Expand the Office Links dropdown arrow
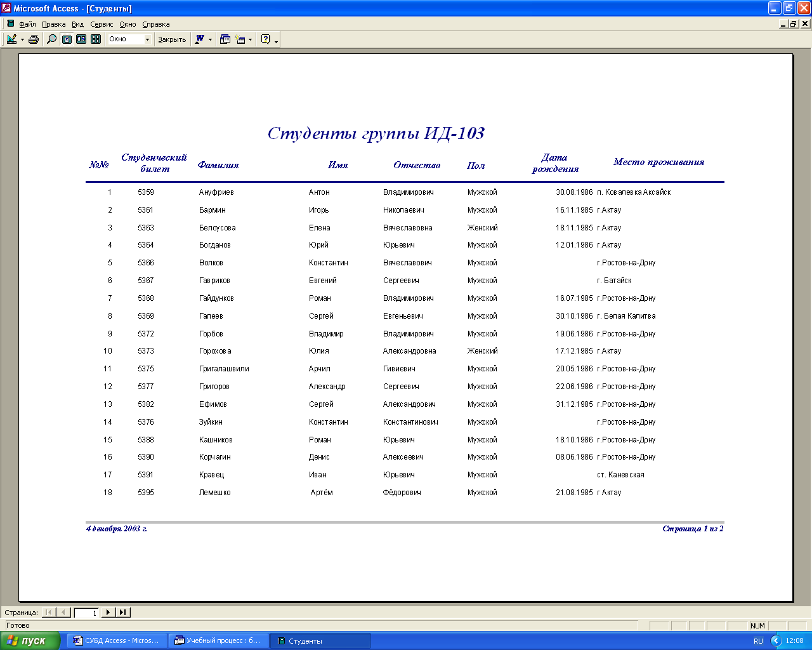The image size is (812, 650). point(211,39)
